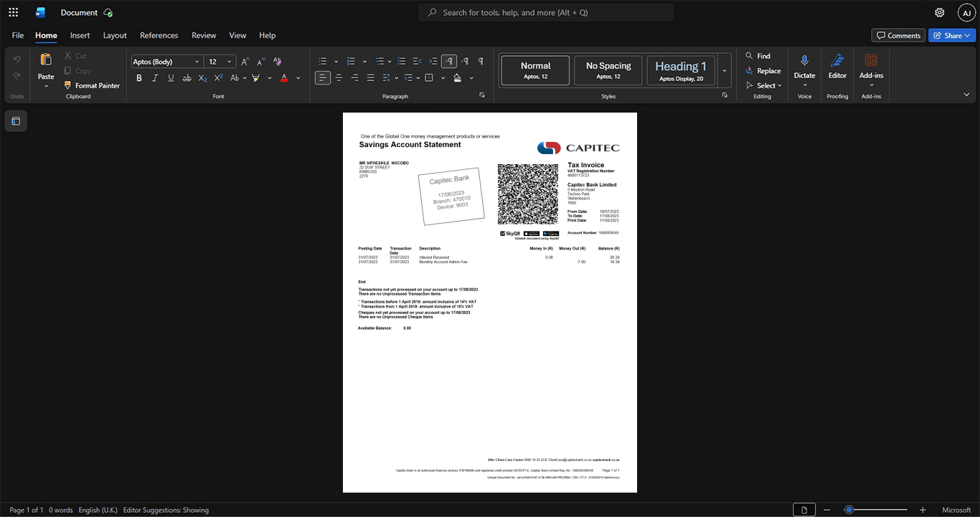Apply the Heading 1 style
The image size is (980, 517).
click(681, 70)
